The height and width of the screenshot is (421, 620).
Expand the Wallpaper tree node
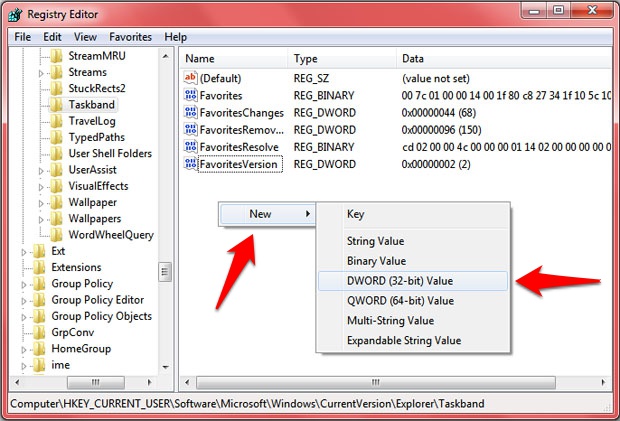pos(41,203)
